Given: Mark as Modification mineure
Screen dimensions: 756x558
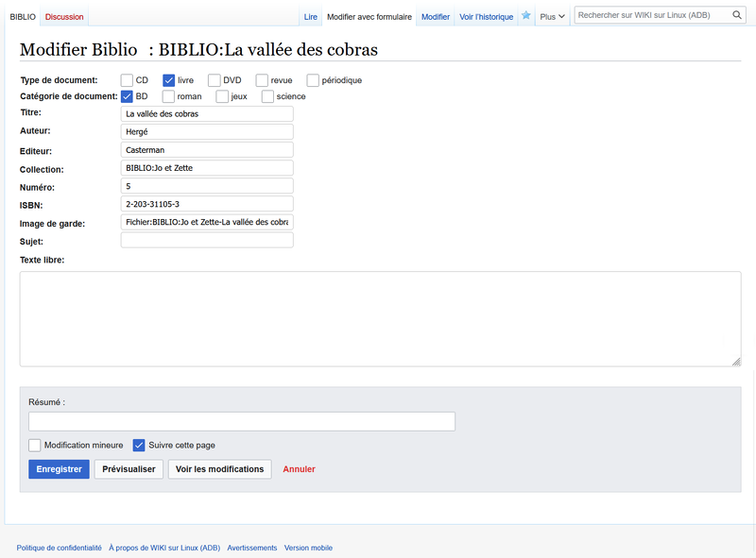Looking at the screenshot, I should point(35,446).
